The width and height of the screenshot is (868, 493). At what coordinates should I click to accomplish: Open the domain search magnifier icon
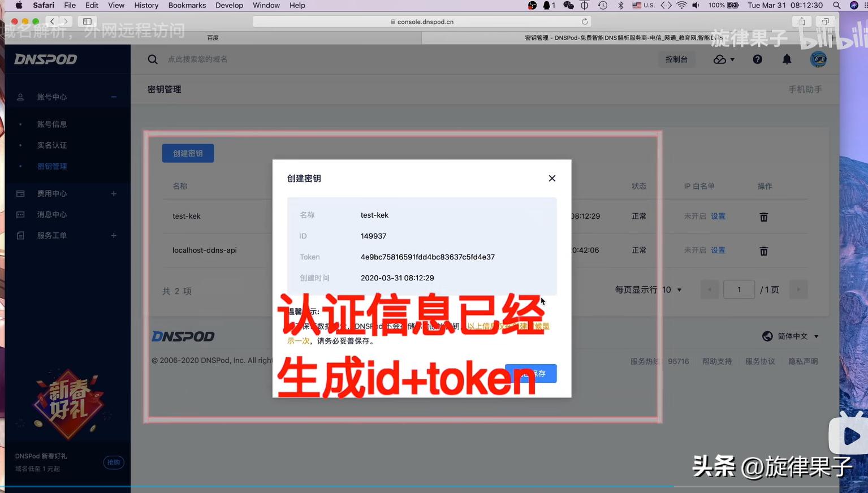point(152,59)
